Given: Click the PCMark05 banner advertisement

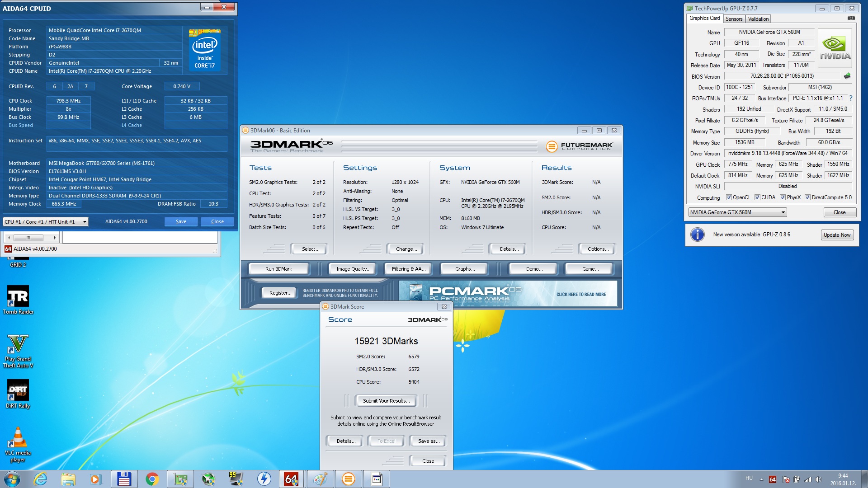Looking at the screenshot, I should pyautogui.click(x=508, y=294).
